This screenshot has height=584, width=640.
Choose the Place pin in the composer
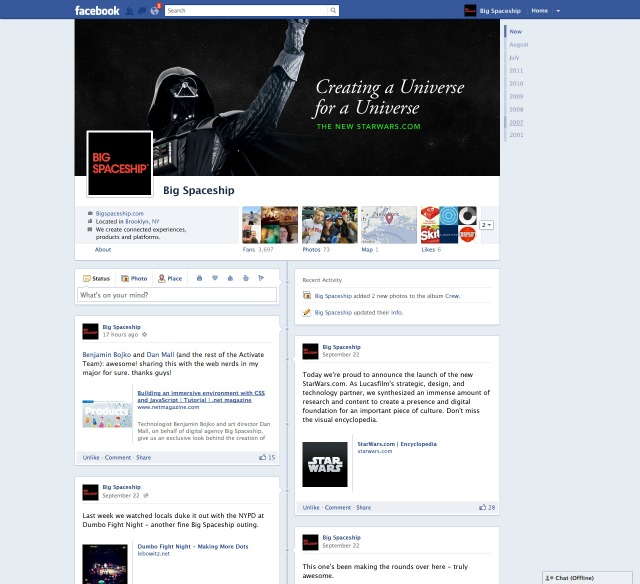[169, 278]
